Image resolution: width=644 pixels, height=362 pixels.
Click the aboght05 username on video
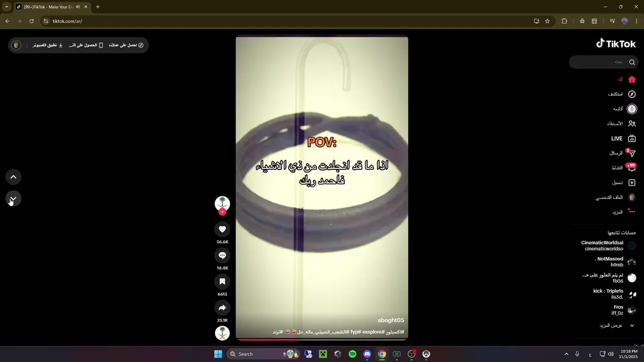391,320
